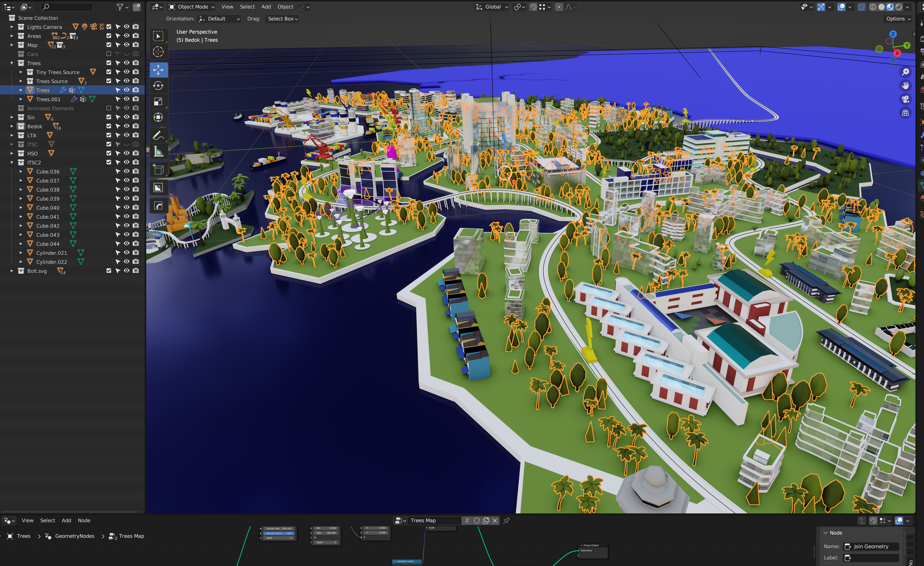The height and width of the screenshot is (566, 924).
Task: Enable the Cars collection checkbox
Action: tap(109, 54)
